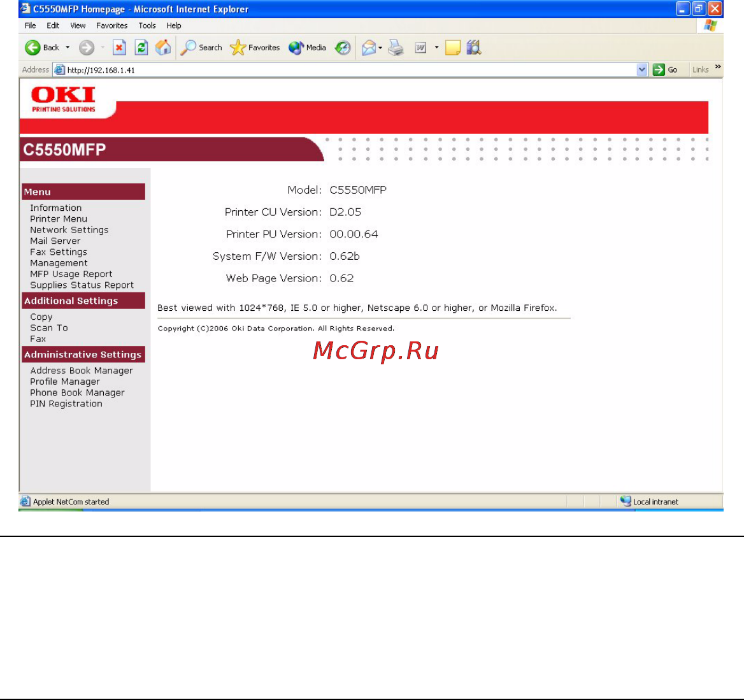Open the View menu

[78, 25]
